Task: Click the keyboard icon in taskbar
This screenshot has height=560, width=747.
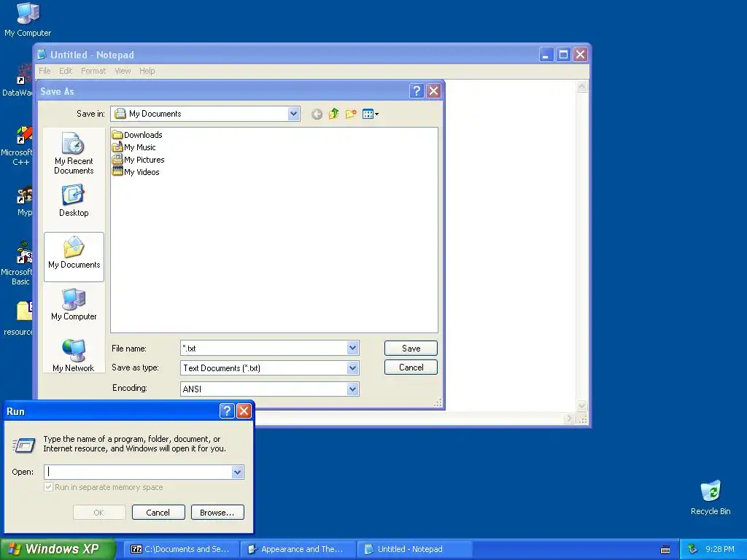Action: [x=665, y=550]
